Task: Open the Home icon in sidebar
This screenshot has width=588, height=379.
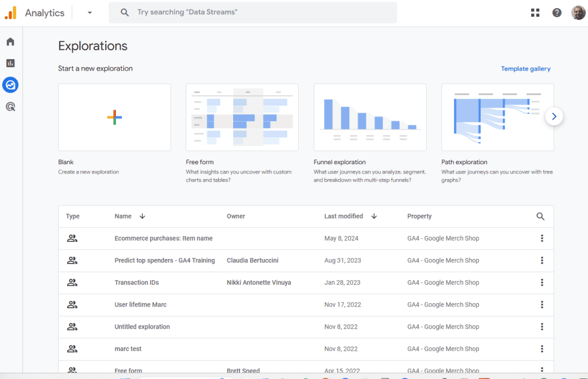Action: (x=10, y=42)
